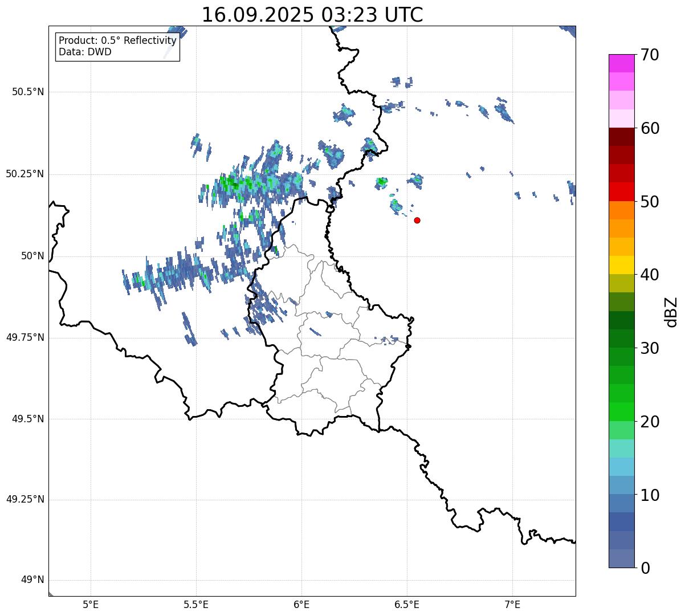Viewport: 685px width, 616px height.
Task: Click the 49°N latitude axis label
Action: click(x=32, y=580)
